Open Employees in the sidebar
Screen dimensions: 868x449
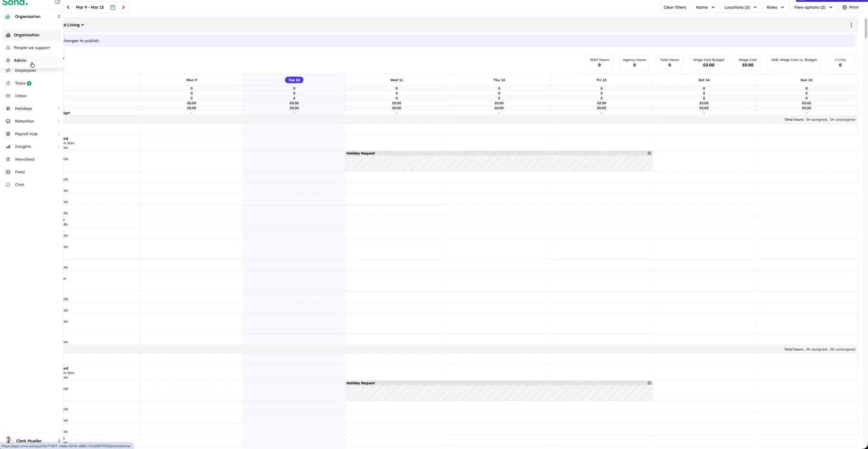[x=25, y=70]
